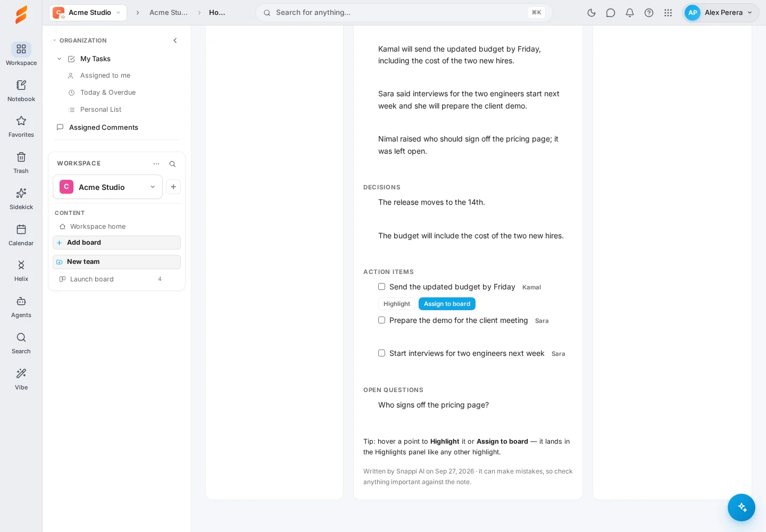Open Personal List
Viewport: 766px width, 532px height.
(101, 110)
